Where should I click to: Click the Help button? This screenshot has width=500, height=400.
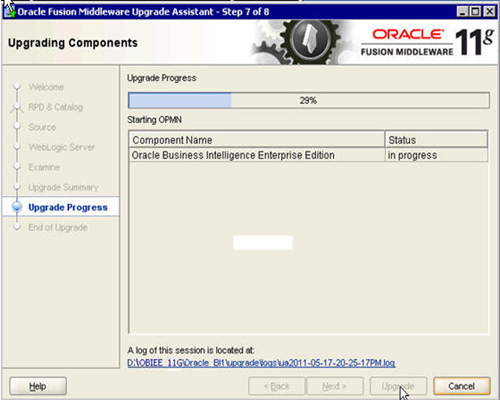[38, 386]
